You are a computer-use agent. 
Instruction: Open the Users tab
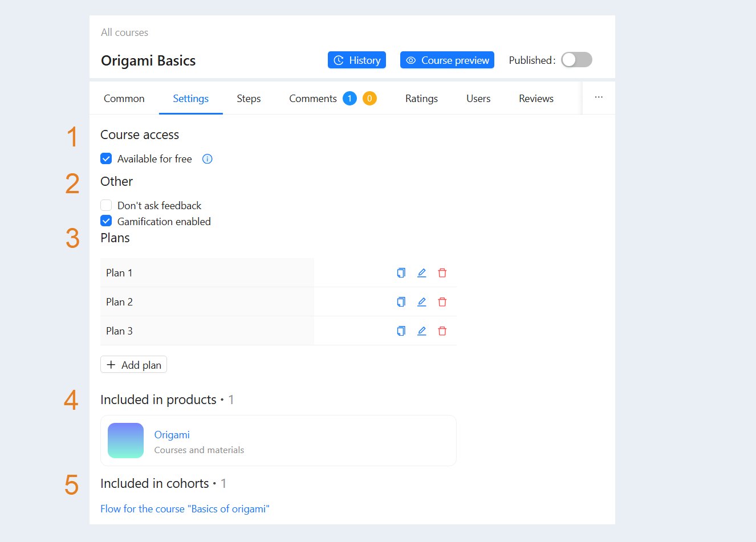coord(478,99)
